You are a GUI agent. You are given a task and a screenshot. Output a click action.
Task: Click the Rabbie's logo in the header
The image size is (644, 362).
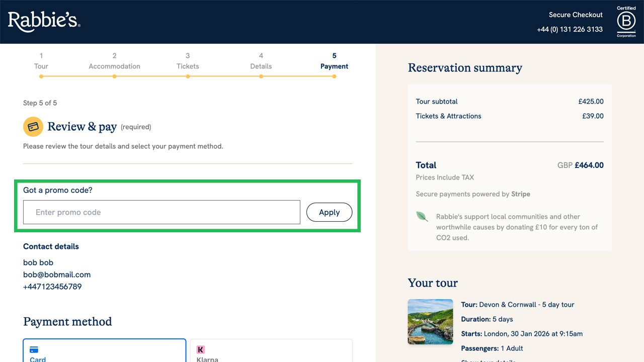tap(43, 20)
